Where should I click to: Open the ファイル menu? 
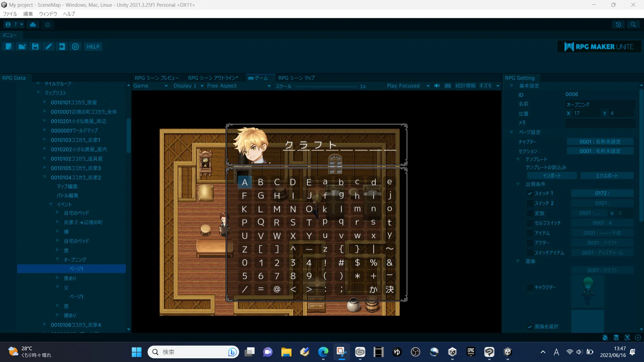click(10, 14)
